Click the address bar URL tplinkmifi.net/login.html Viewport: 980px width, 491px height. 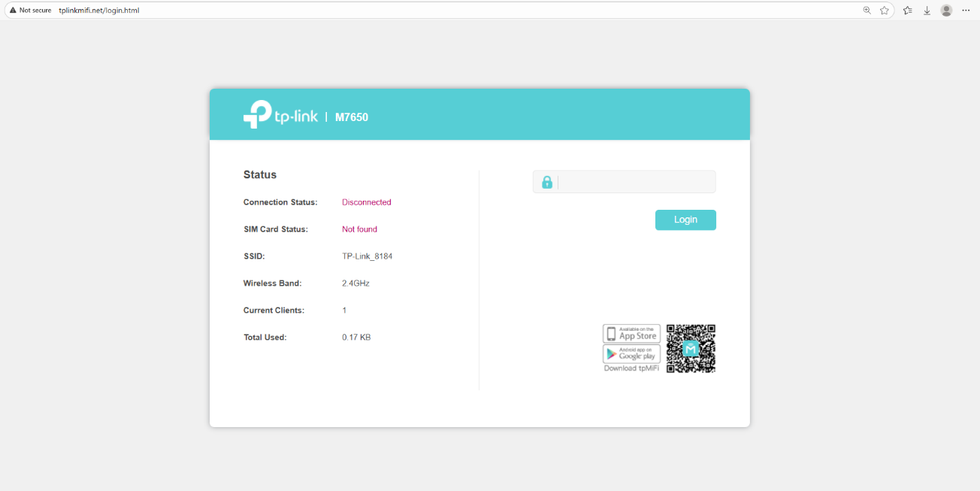click(x=98, y=11)
